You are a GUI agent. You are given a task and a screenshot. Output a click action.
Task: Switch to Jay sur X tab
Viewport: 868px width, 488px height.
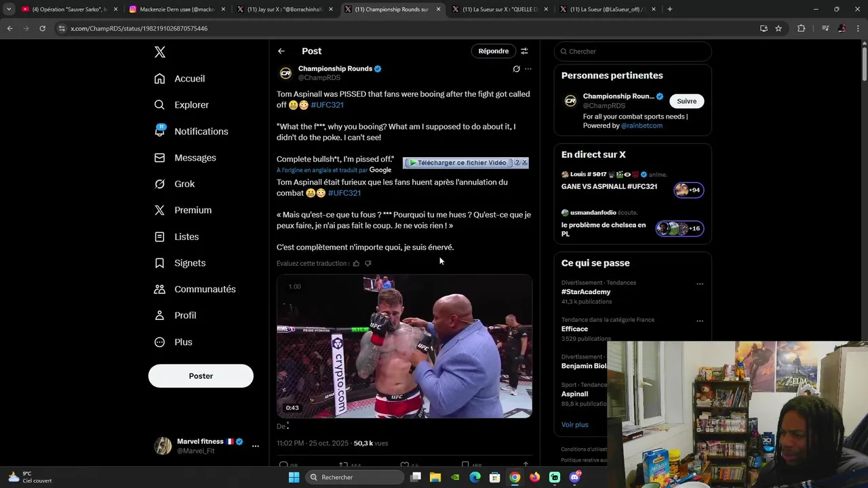(285, 9)
